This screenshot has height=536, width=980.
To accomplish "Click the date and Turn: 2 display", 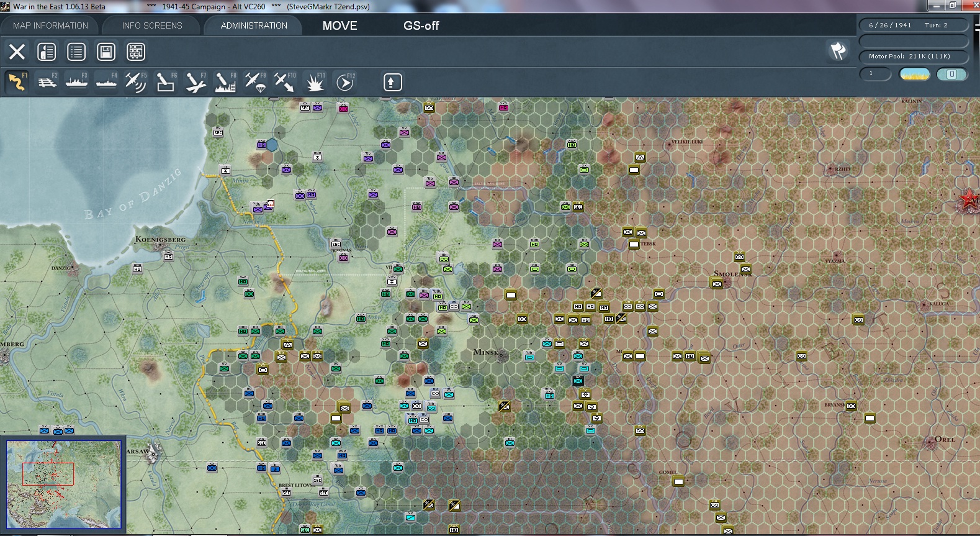I will [913, 25].
